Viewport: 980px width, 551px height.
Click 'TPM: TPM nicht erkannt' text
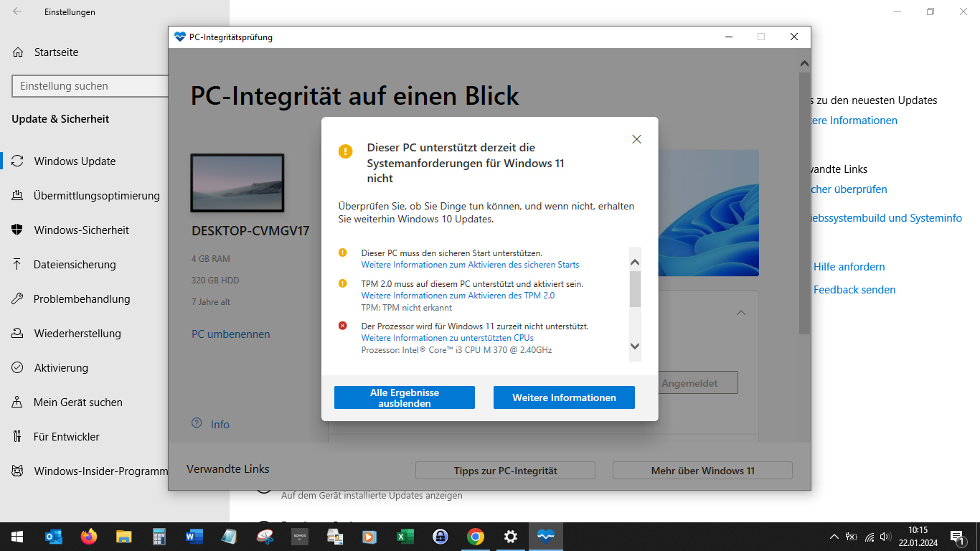407,308
